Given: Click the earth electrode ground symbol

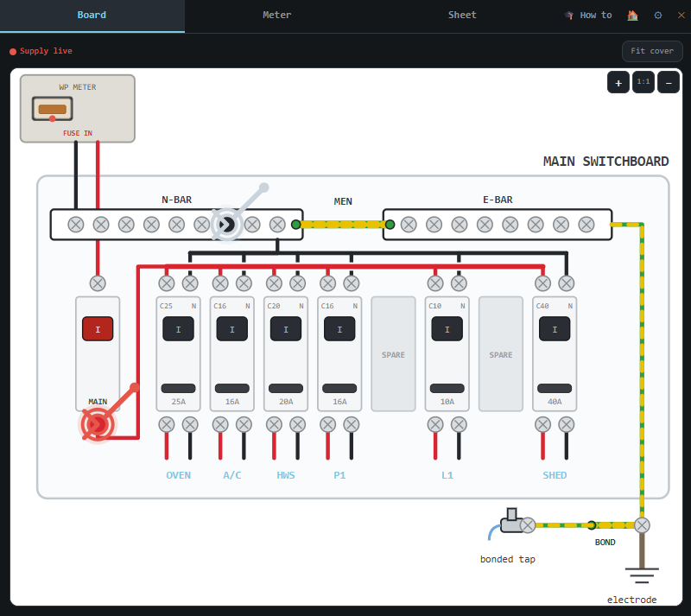Looking at the screenshot, I should pyautogui.click(x=642, y=575).
